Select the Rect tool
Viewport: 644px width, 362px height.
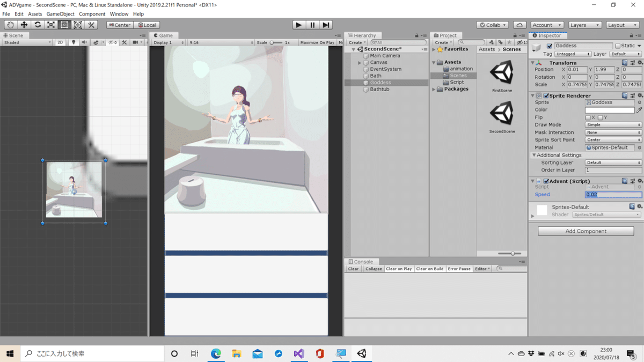(x=64, y=25)
